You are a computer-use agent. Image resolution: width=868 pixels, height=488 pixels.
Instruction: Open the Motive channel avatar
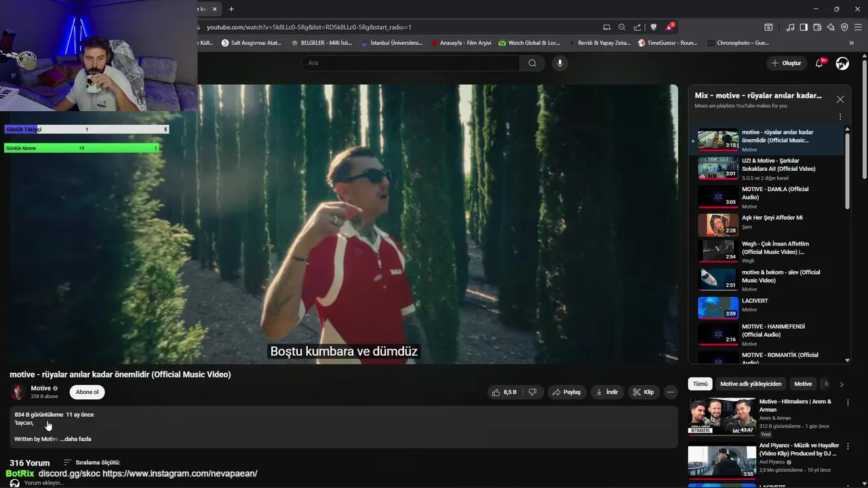coord(18,392)
